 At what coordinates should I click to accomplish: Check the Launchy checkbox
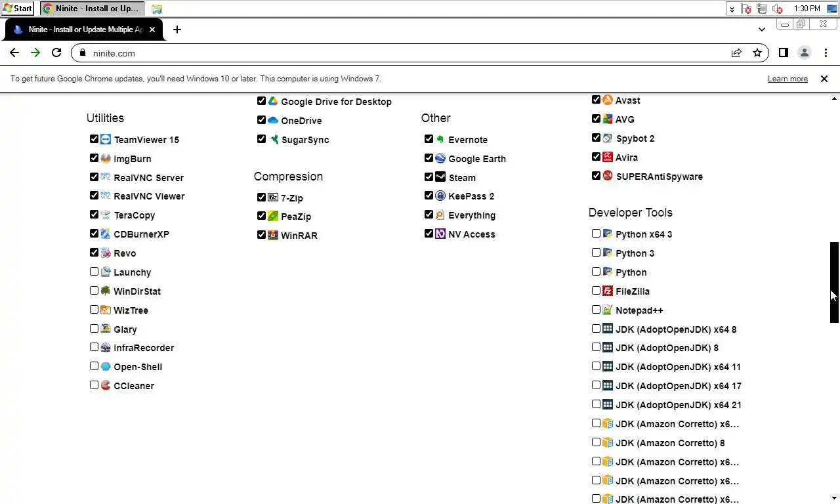pyautogui.click(x=94, y=271)
